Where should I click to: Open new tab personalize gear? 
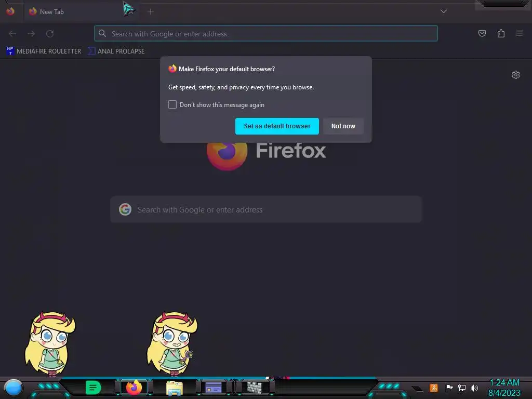516,75
